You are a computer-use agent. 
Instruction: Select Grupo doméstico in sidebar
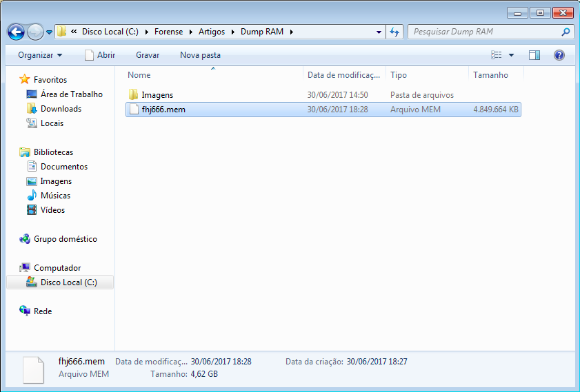[x=58, y=239]
